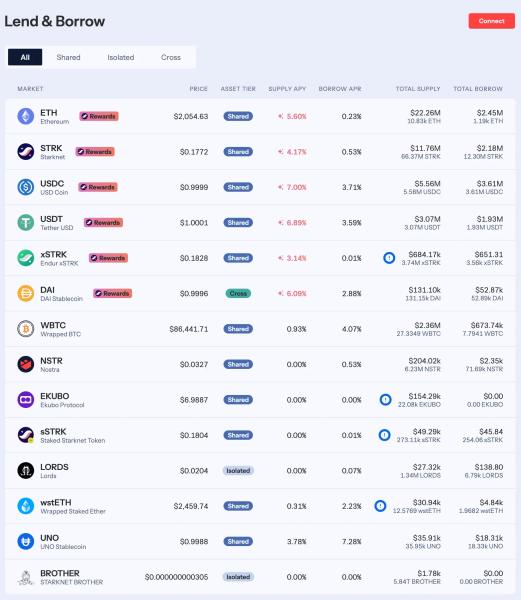Image resolution: width=521 pixels, height=600 pixels.
Task: Click the WBTC price $86,441.71
Action: point(189,329)
